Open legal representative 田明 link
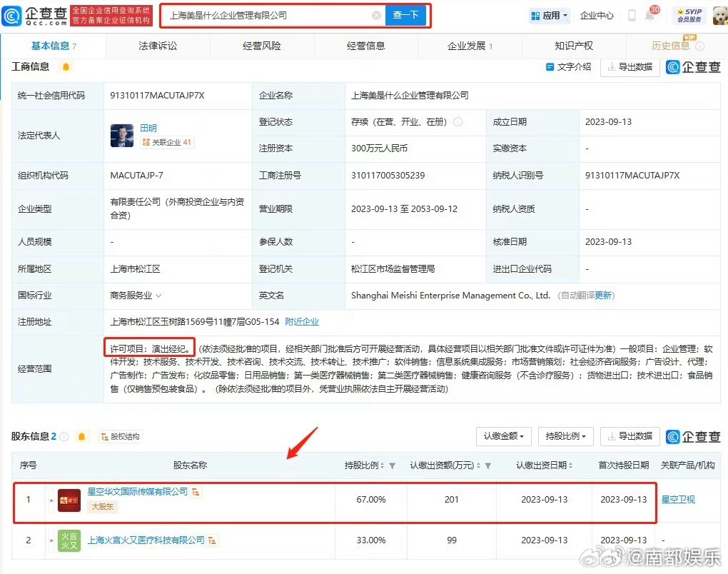728x574 pixels. click(x=148, y=129)
